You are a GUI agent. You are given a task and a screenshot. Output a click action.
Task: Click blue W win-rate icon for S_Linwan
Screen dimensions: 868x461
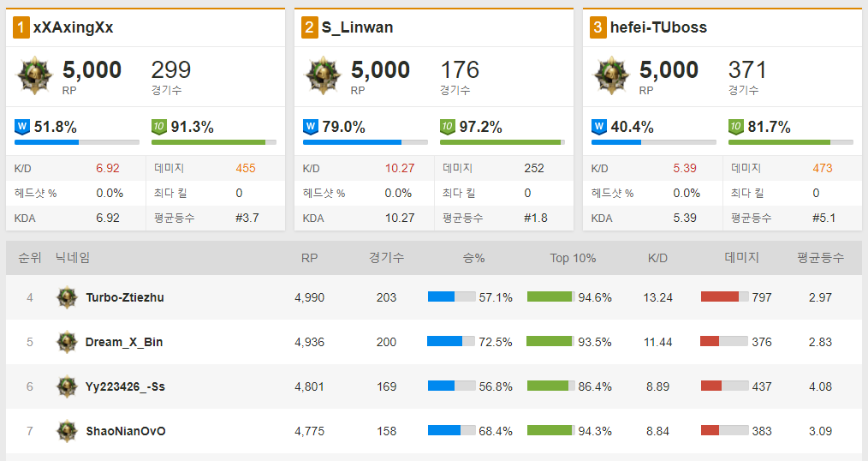pos(311,127)
